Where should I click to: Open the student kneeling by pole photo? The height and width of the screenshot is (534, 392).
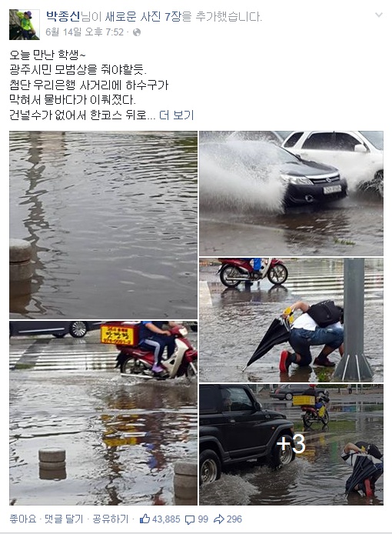coord(291,320)
